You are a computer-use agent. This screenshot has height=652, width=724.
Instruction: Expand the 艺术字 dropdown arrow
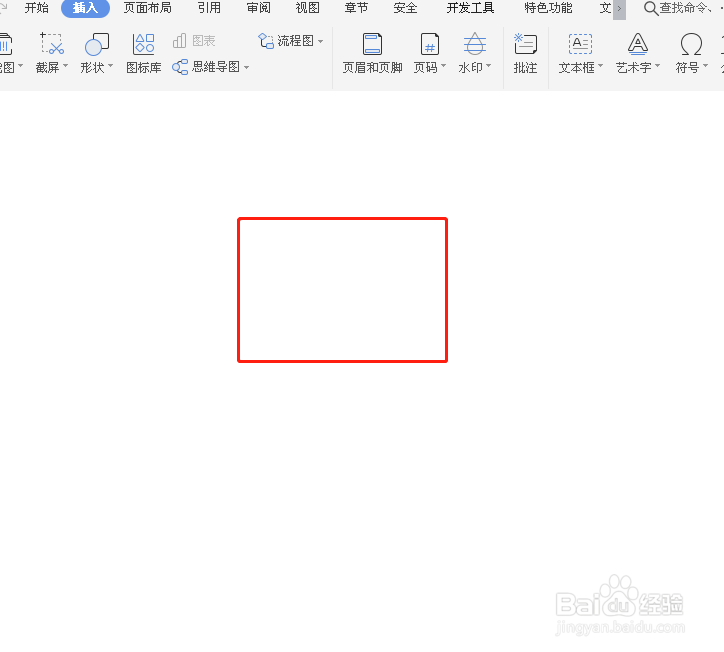[x=658, y=66]
